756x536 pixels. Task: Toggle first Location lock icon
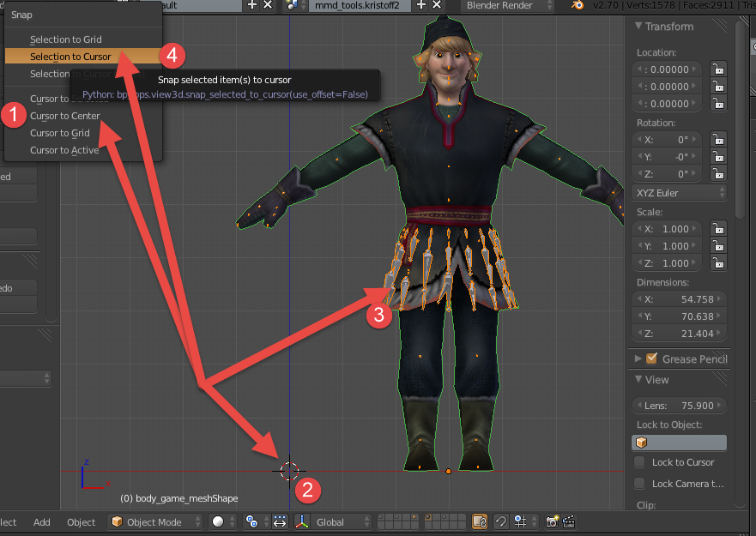point(718,69)
